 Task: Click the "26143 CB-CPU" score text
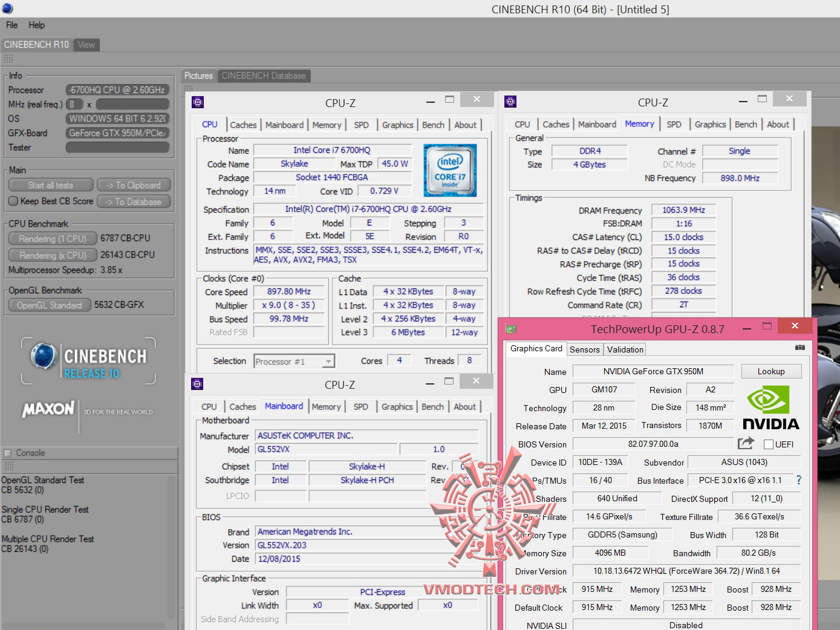point(128,255)
